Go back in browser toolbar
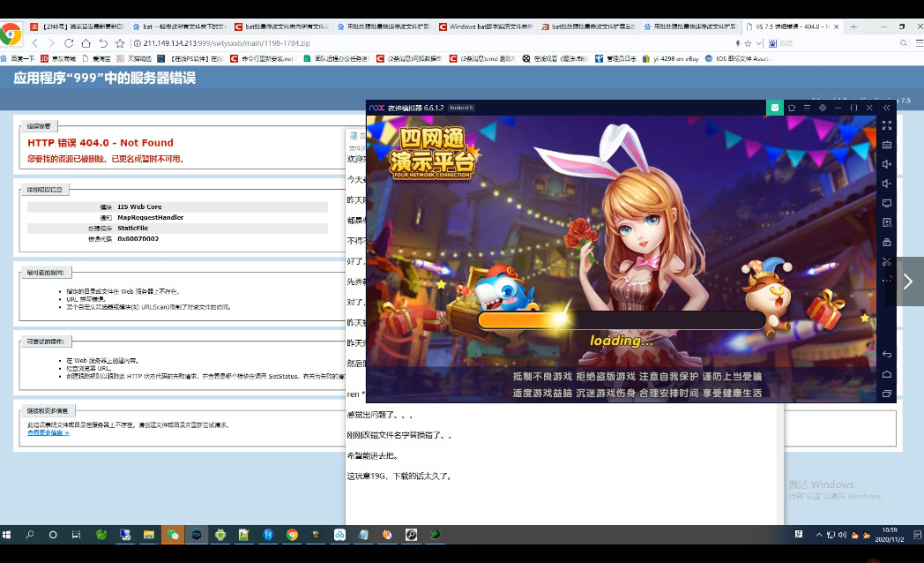This screenshot has width=924, height=563. pos(34,43)
